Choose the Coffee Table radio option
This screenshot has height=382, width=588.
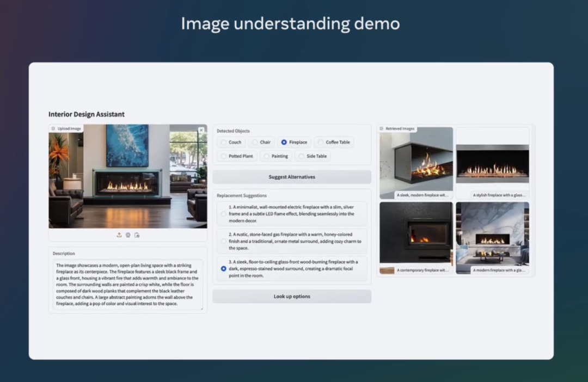coord(321,143)
